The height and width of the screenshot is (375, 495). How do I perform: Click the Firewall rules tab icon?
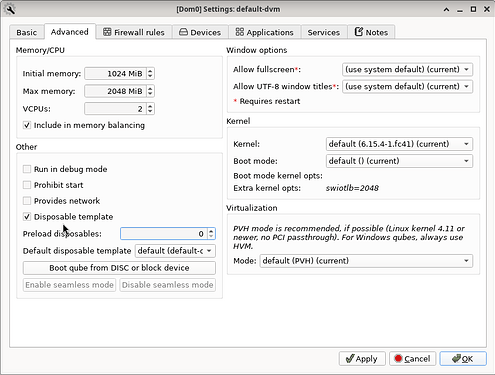tap(107, 32)
